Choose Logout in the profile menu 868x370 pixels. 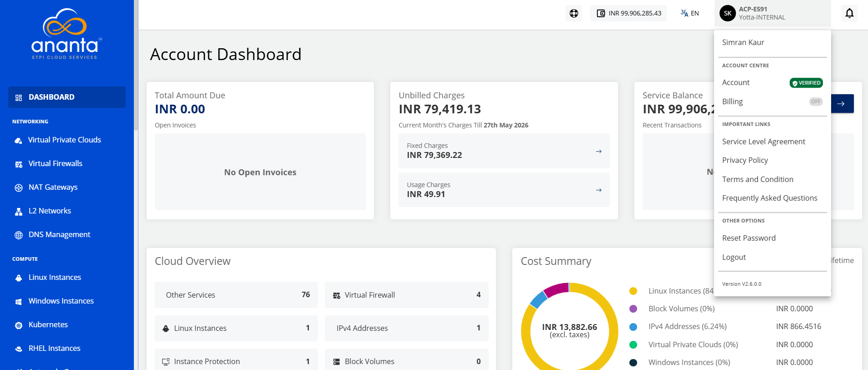734,257
